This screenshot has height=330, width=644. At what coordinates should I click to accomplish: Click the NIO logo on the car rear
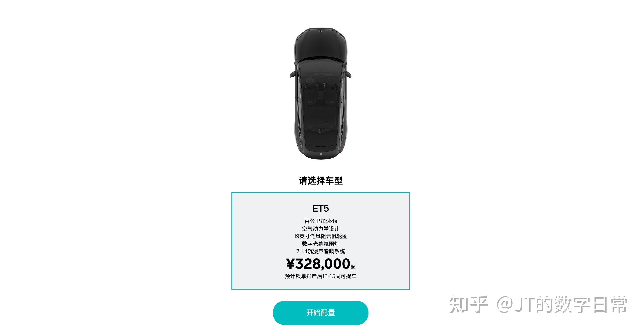[321, 155]
